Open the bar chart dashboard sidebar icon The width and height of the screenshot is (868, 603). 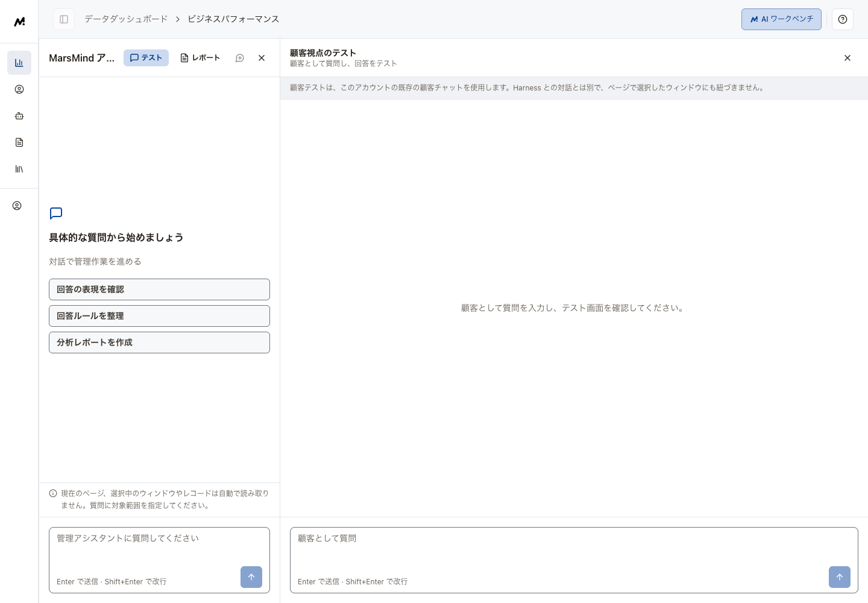click(x=19, y=63)
